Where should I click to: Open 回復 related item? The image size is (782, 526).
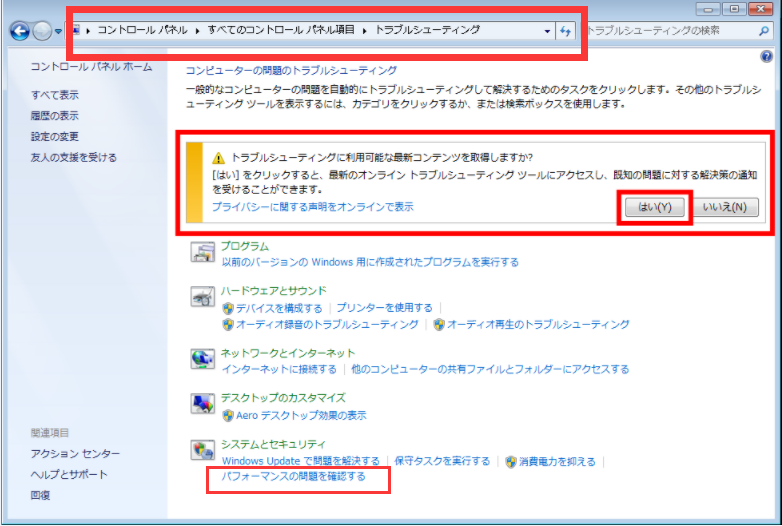40,496
